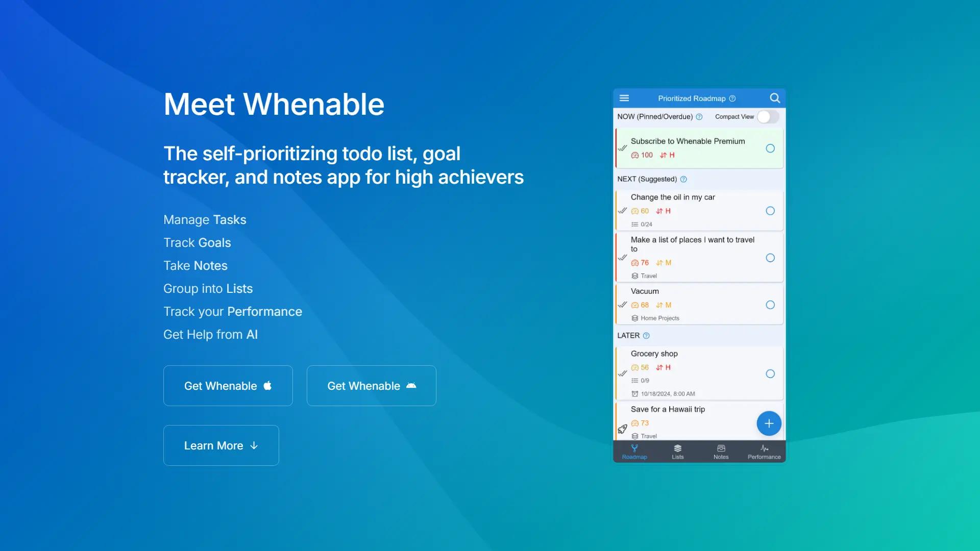Open the Lists tab
The height and width of the screenshot is (551, 980).
click(x=678, y=452)
